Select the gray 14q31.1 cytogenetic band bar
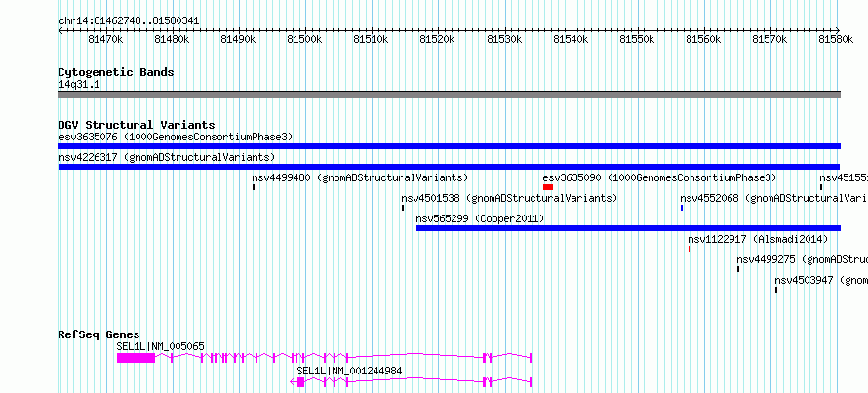The height and width of the screenshot is (393, 868). pyautogui.click(x=449, y=95)
